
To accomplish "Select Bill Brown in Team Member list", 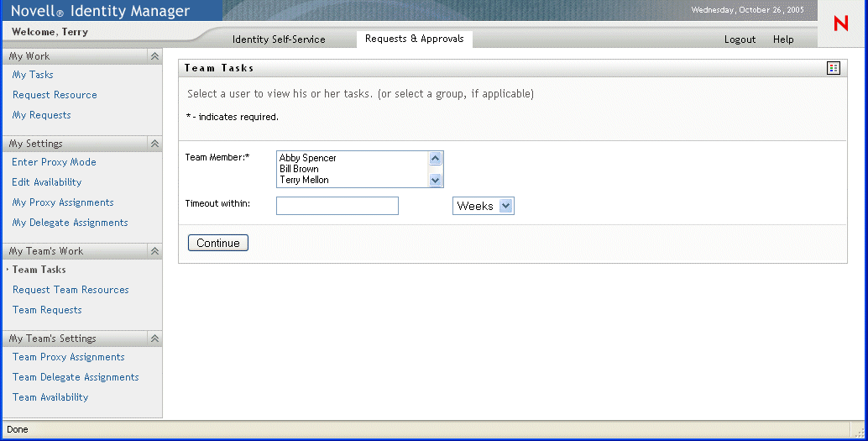I will click(299, 169).
